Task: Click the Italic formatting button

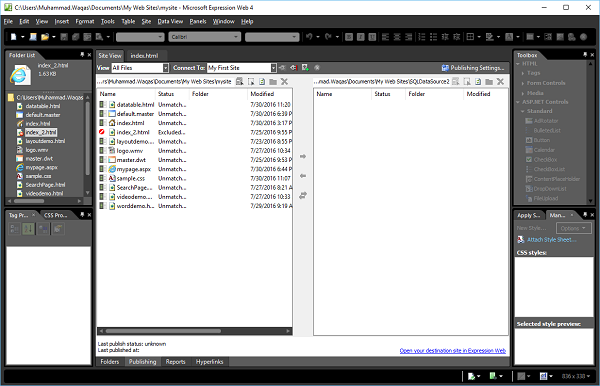Action: 360,37
